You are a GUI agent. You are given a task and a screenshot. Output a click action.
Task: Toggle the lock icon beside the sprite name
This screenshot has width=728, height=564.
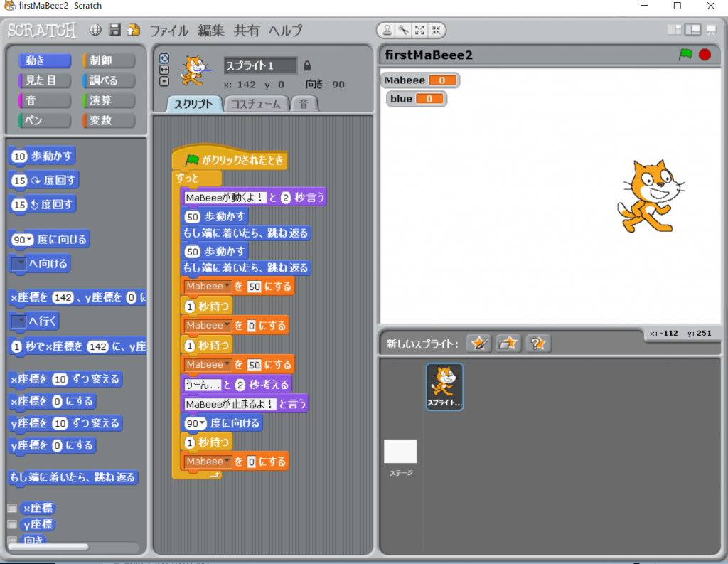point(307,65)
